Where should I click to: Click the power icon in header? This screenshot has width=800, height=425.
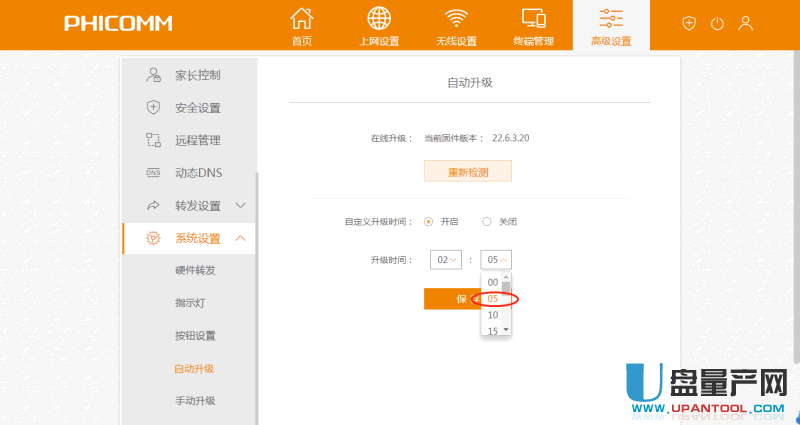click(x=716, y=23)
